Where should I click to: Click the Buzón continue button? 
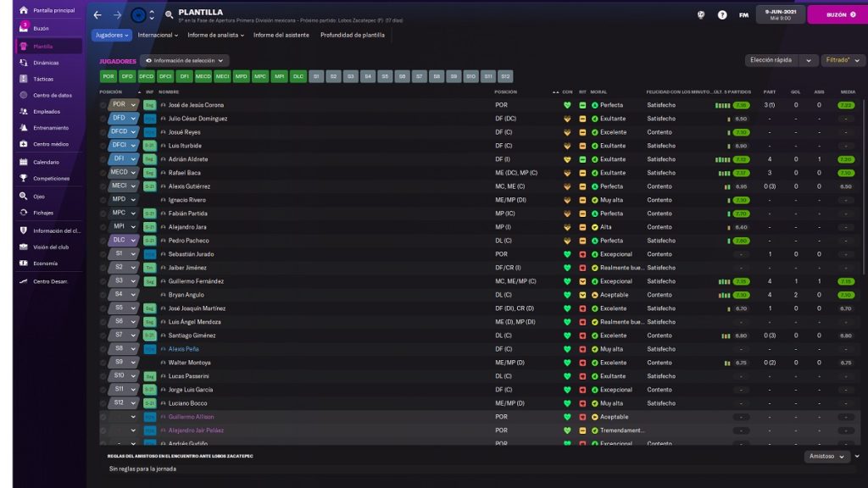coord(837,14)
